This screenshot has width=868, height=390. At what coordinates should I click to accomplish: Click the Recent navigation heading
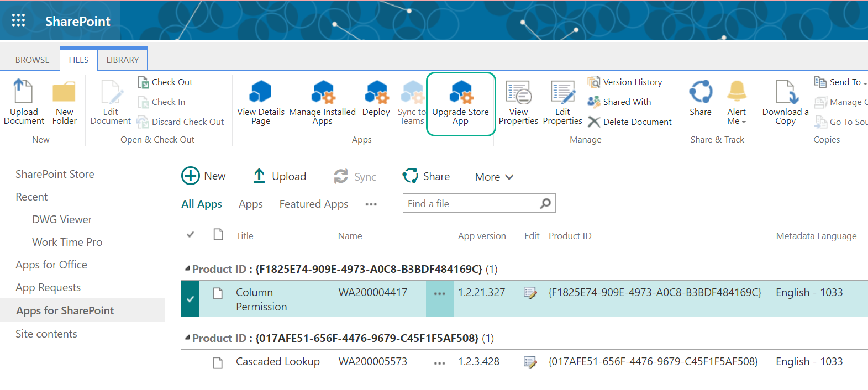click(31, 197)
